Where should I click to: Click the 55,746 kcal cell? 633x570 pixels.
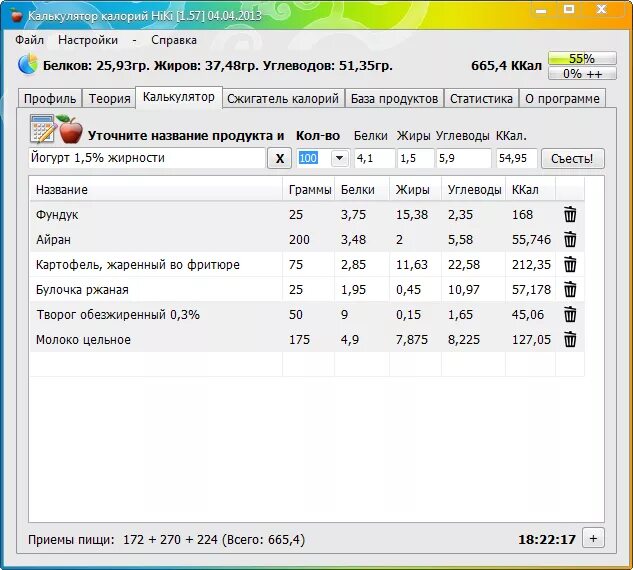click(x=531, y=240)
